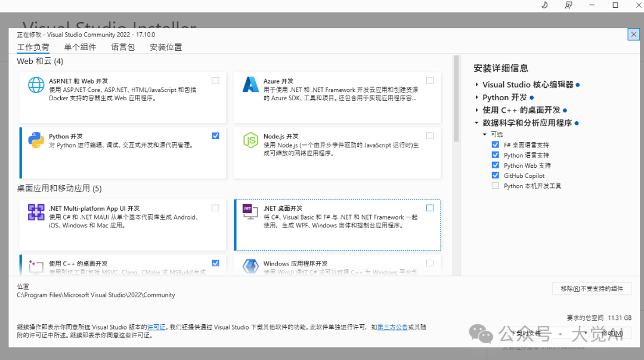Click the install path C:\Program Files text
This screenshot has height=360, width=644.
pyautogui.click(x=95, y=295)
